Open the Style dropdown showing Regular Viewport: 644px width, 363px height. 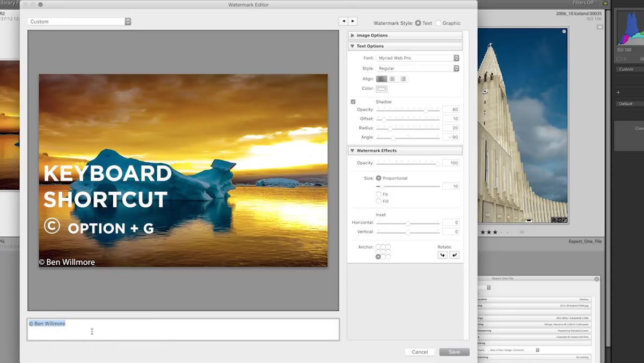pyautogui.click(x=418, y=68)
